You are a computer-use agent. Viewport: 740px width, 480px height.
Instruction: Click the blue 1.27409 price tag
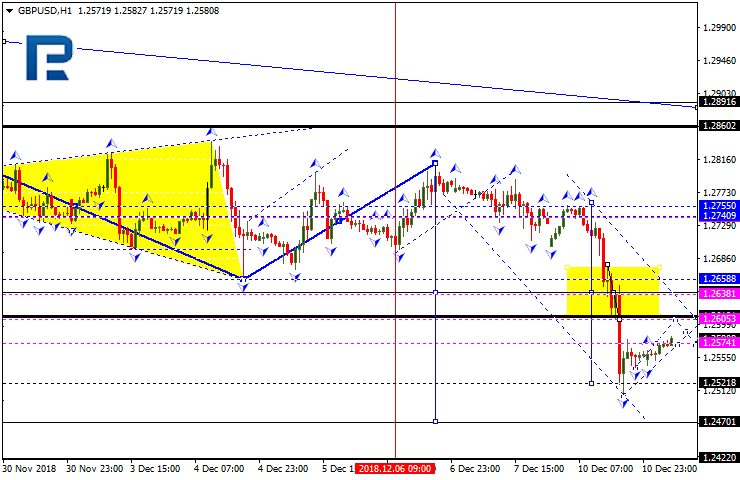pyautogui.click(x=718, y=216)
